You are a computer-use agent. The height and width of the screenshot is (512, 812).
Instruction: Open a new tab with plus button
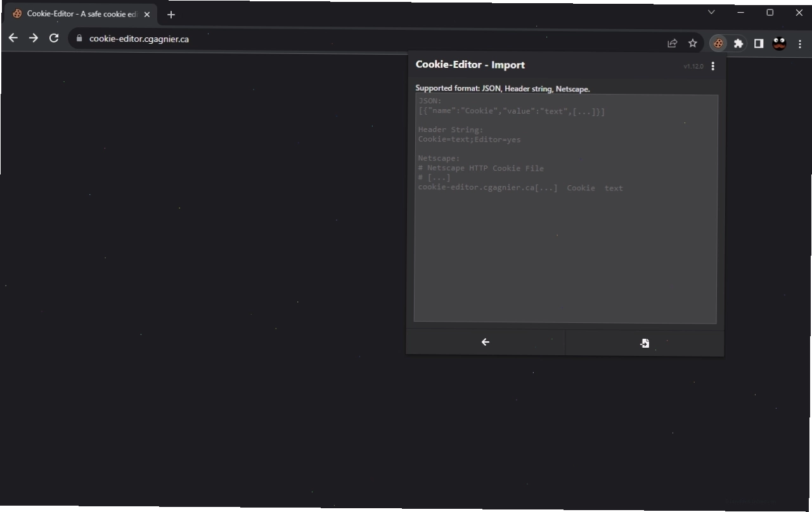(171, 15)
